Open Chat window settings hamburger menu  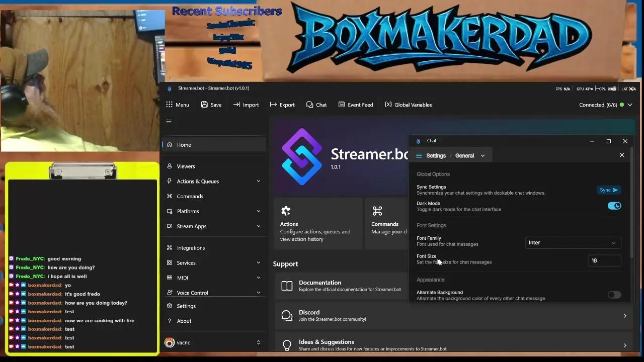pos(419,156)
